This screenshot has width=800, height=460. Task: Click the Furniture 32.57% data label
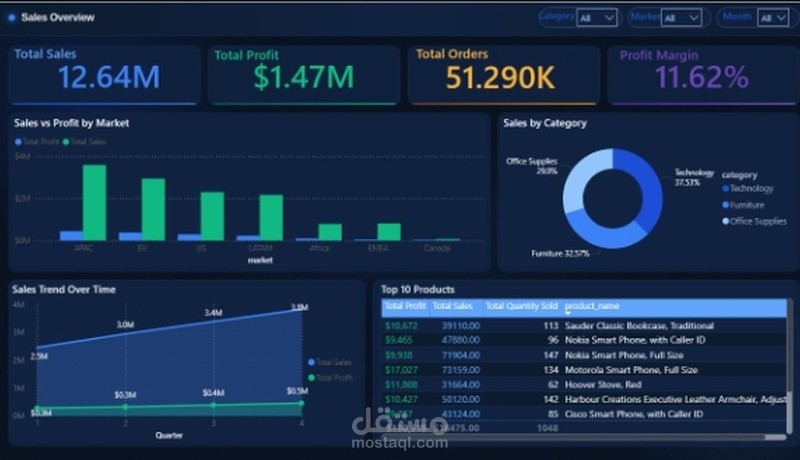pos(560,253)
